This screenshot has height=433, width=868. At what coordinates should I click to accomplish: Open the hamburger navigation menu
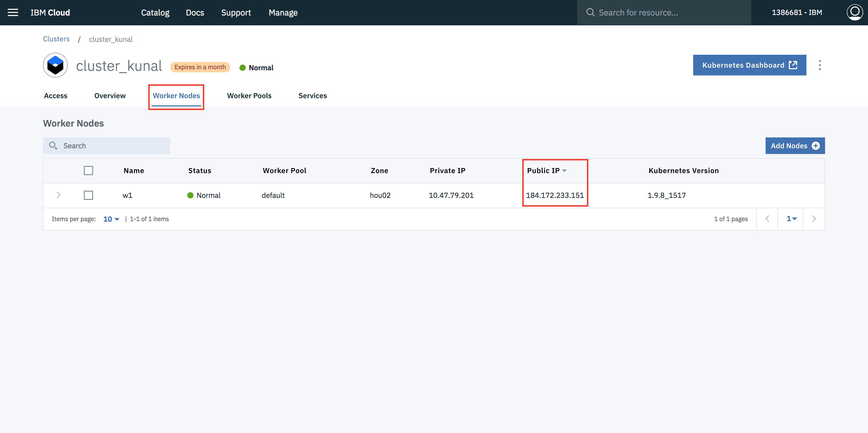click(x=13, y=12)
